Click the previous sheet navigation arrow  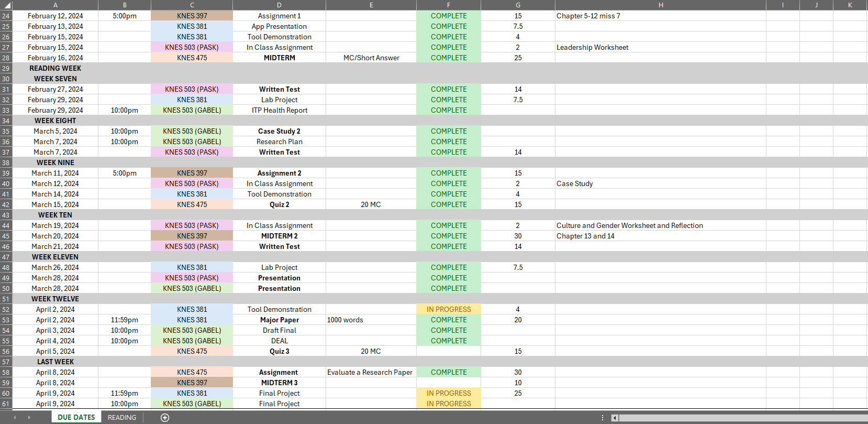(x=15, y=418)
